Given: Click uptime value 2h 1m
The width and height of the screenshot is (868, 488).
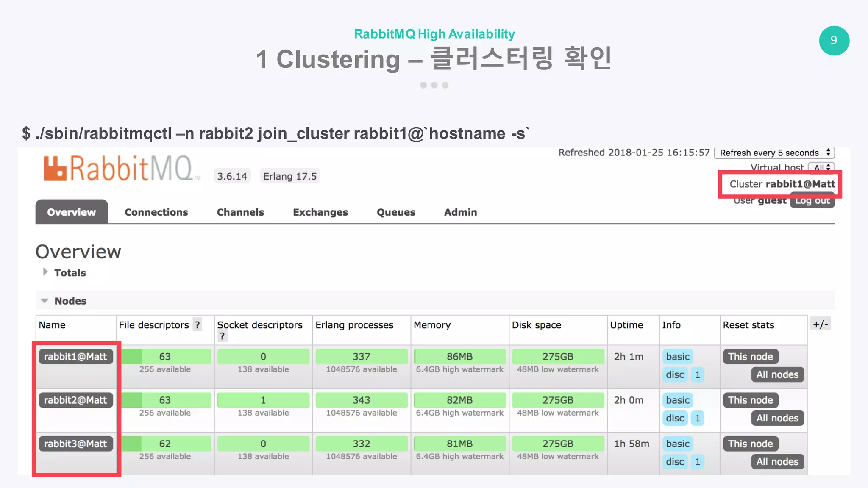Looking at the screenshot, I should coord(629,357).
